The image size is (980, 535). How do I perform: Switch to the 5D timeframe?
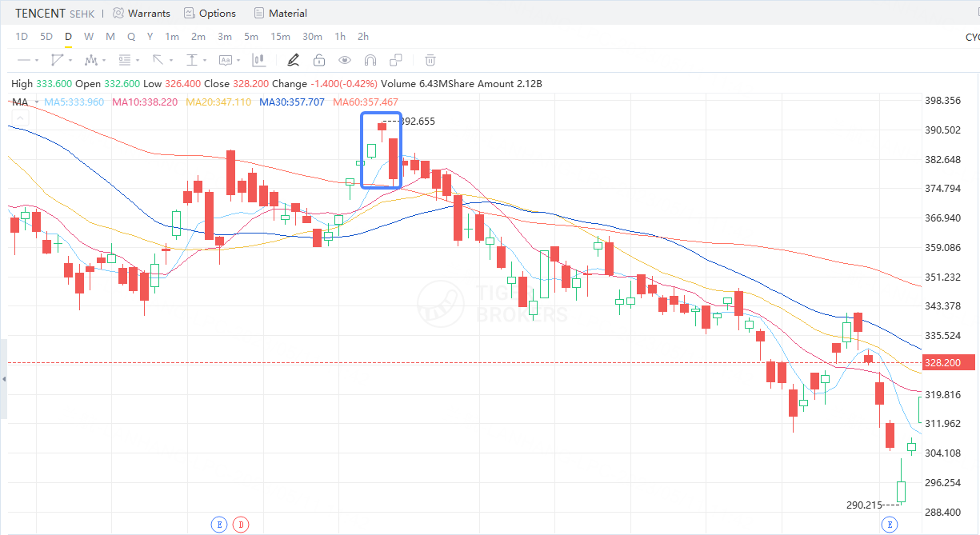(x=46, y=37)
